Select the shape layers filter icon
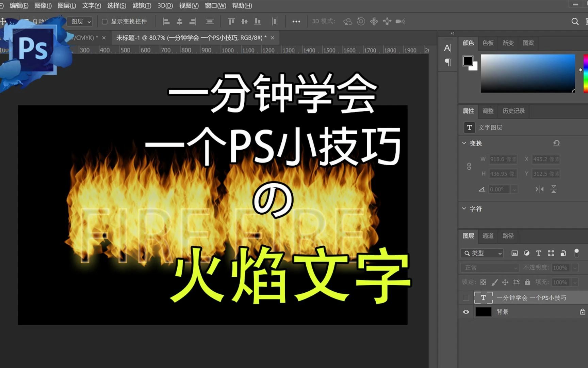Screen dimensions: 588x368 (551, 253)
